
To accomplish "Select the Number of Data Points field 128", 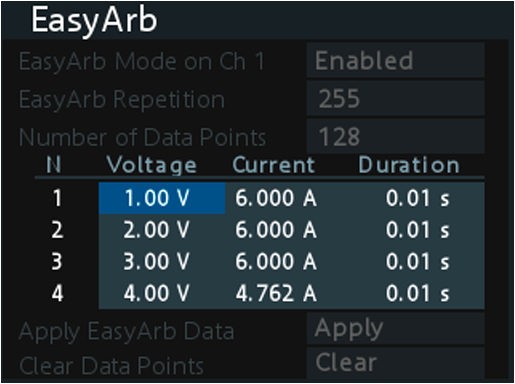I will tap(395, 137).
